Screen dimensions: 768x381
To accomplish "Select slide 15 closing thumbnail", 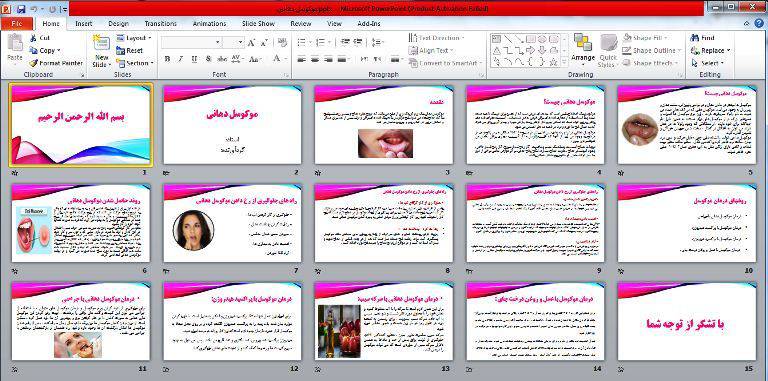I will (687, 321).
